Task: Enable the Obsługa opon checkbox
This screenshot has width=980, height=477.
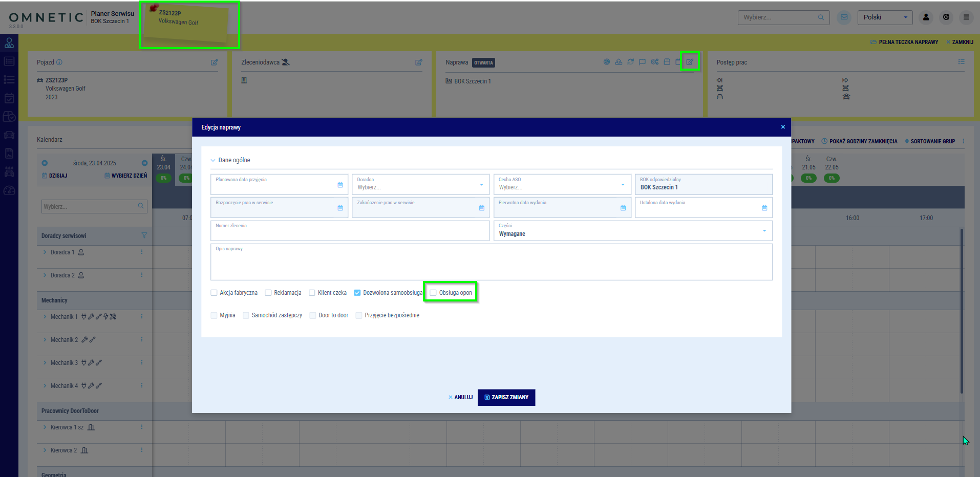Action: pyautogui.click(x=433, y=293)
